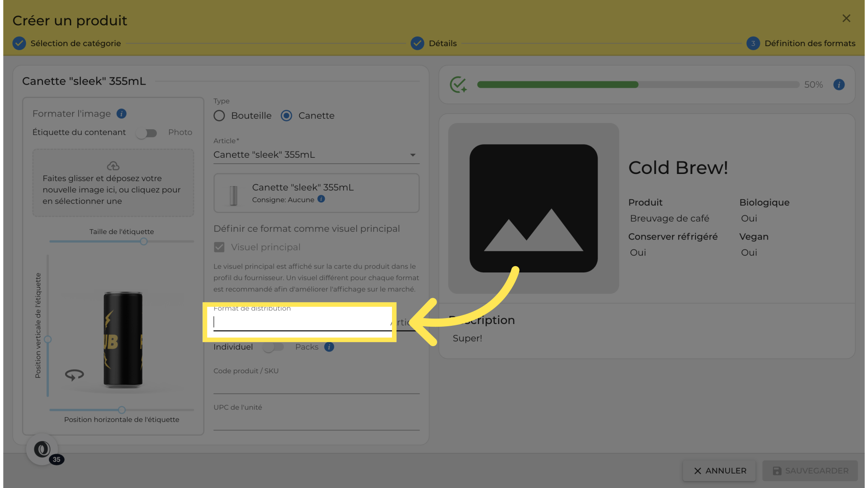
Task: Select the Bouteille radio option
Action: (219, 116)
